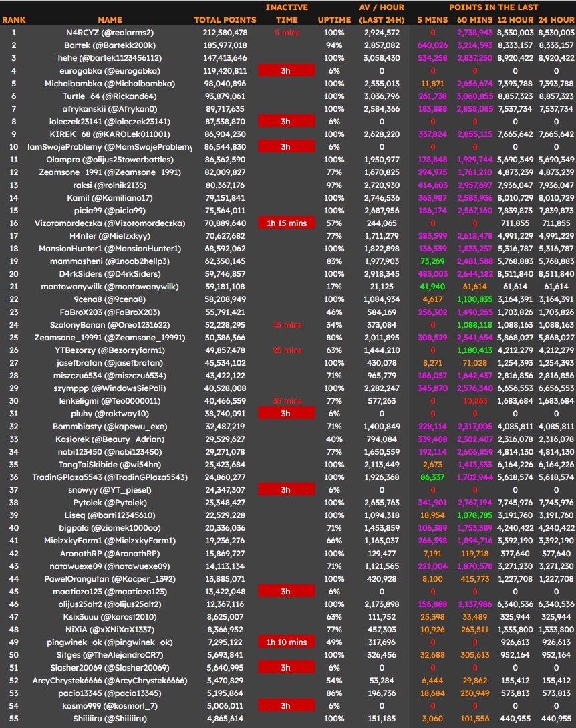Select player Michalbombka (@Michalbombka)

pyautogui.click(x=110, y=84)
